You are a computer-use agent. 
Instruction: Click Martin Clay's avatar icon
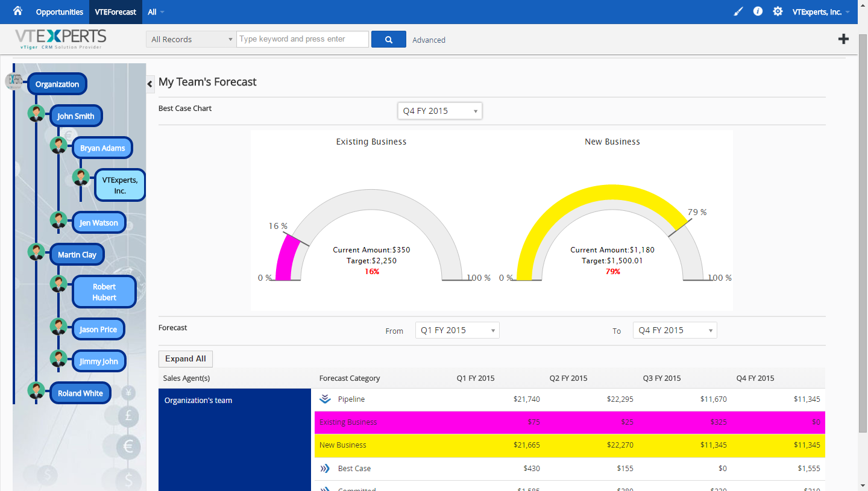(36, 252)
